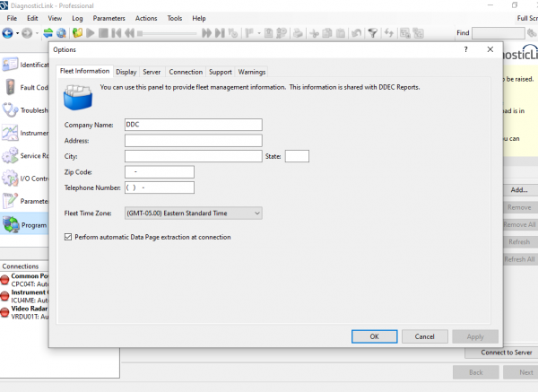Click the Troubleshooting stethoscope sidebar icon
This screenshot has height=392, width=538.
(x=10, y=110)
